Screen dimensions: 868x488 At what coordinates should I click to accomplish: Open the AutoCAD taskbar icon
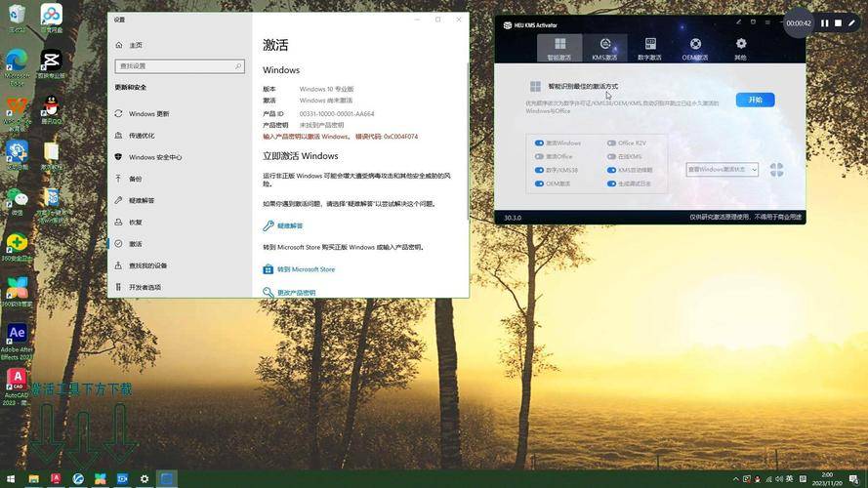(56, 478)
